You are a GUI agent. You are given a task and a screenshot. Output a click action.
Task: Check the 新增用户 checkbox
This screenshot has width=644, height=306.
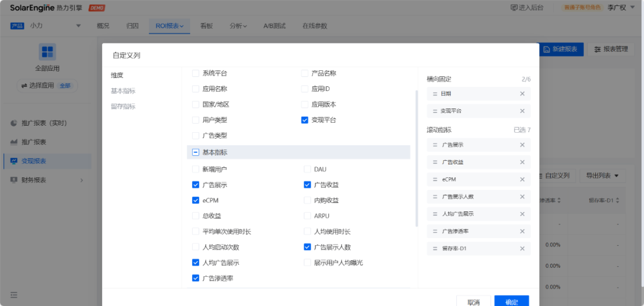point(196,169)
